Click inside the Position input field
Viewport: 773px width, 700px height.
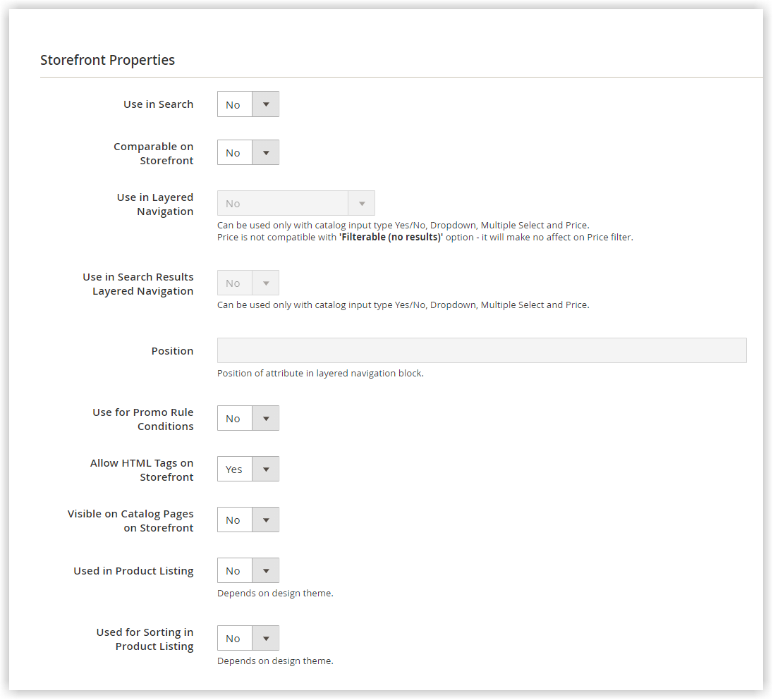point(482,350)
